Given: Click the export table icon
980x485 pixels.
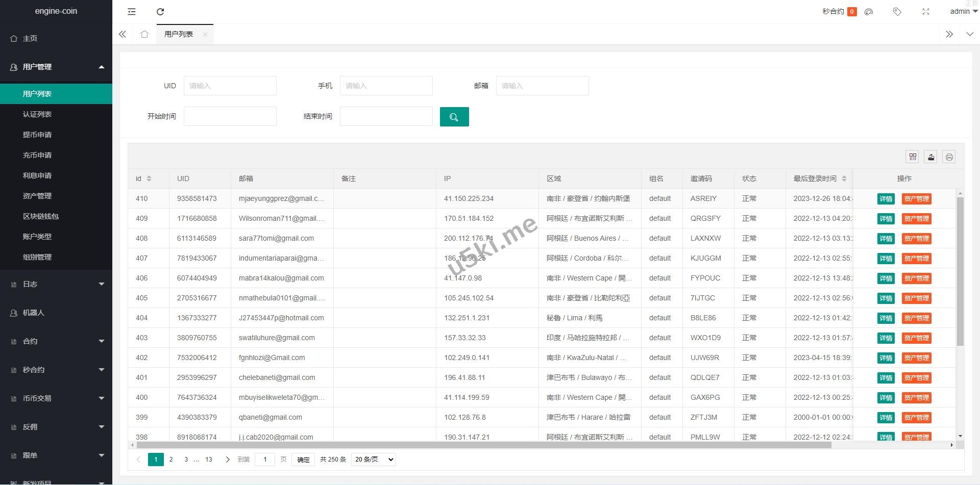Looking at the screenshot, I should click(931, 157).
